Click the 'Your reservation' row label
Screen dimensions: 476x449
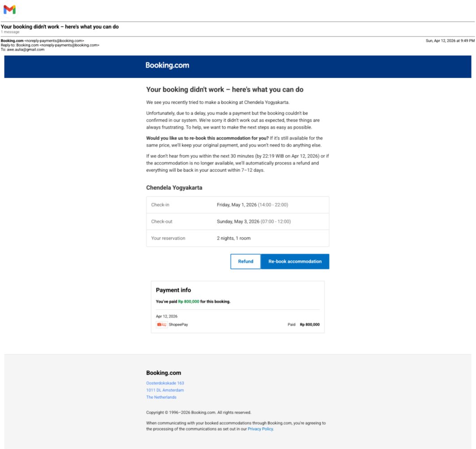(168, 238)
